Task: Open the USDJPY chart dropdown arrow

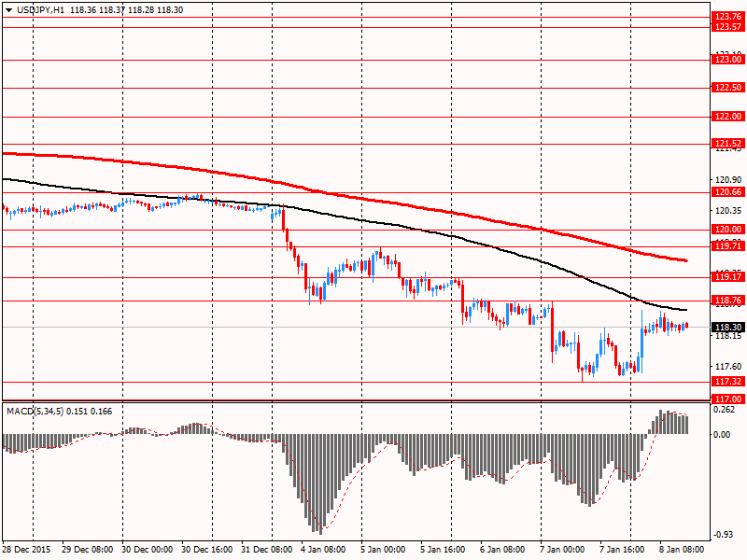Action: tap(9, 10)
